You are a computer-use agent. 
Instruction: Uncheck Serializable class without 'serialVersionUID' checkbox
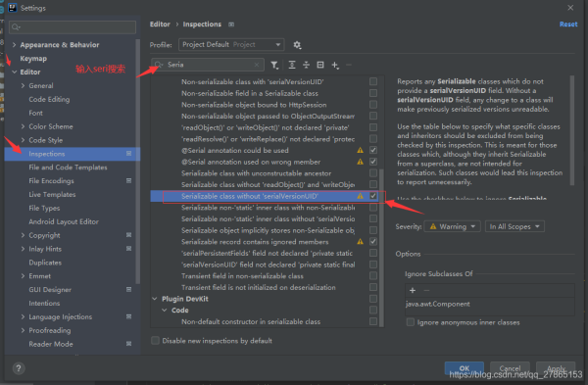click(373, 196)
